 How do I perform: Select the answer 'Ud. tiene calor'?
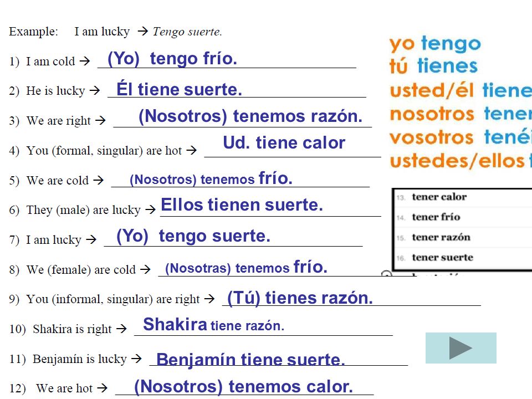click(x=284, y=142)
